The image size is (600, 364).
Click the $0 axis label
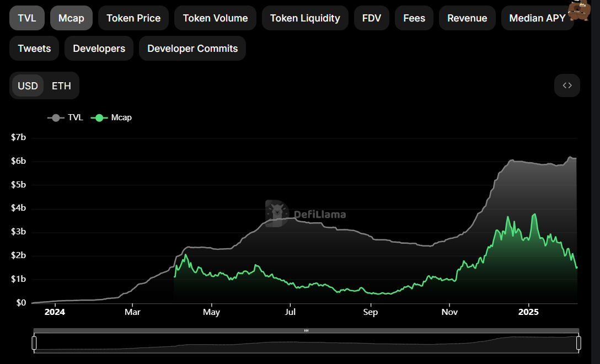point(21,303)
